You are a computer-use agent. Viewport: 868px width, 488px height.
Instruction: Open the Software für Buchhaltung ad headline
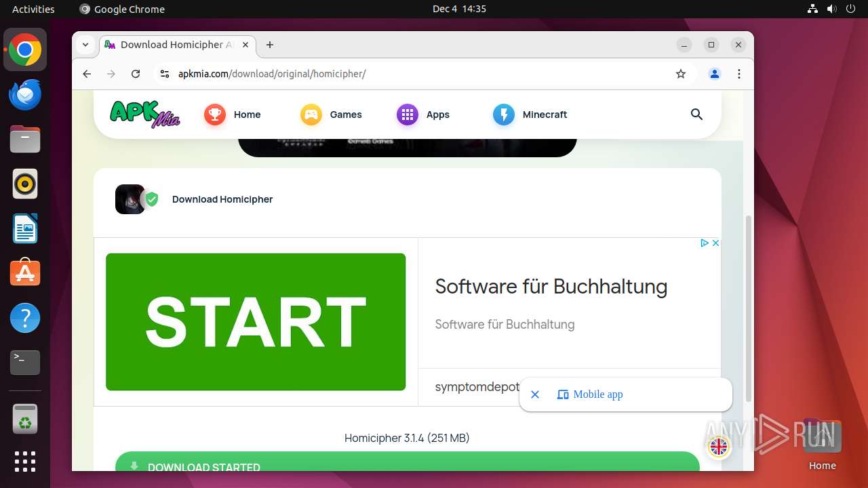click(551, 286)
